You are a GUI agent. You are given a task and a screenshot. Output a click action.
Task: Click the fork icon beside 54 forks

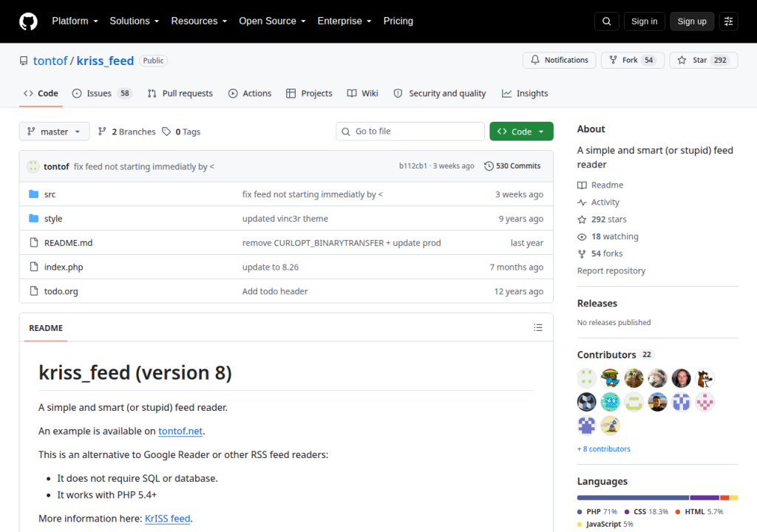pos(583,254)
